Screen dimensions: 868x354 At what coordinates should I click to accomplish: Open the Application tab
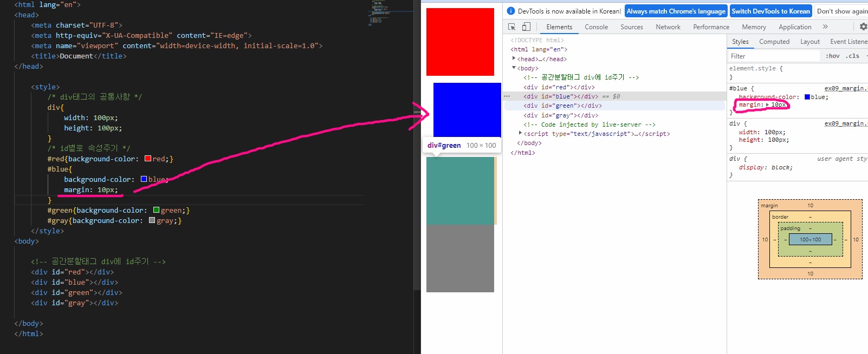click(x=795, y=27)
